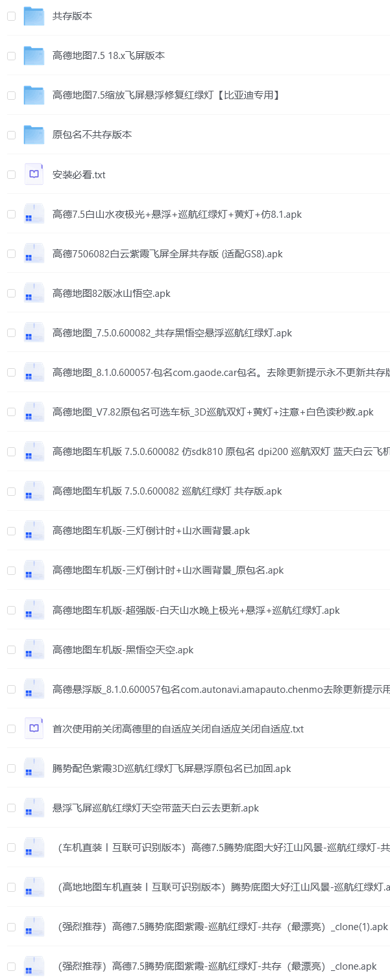Open the 共存版本 folder icon
Viewport: 390px width, 980px height.
(34, 16)
